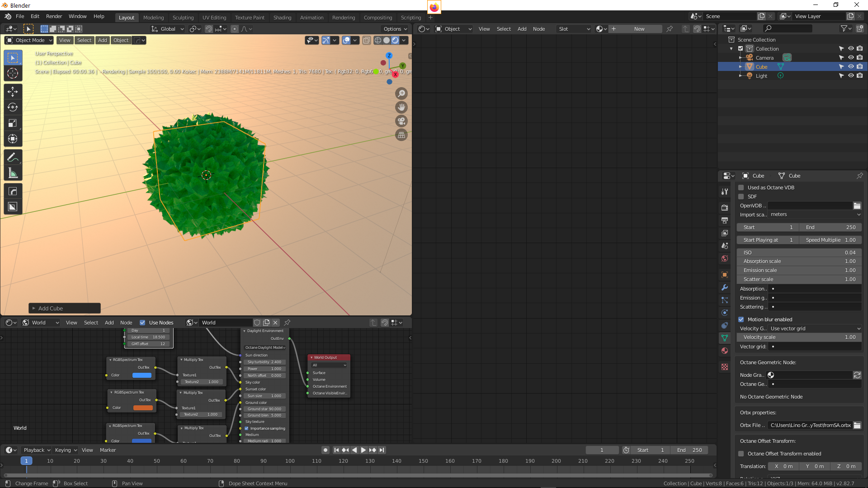The image size is (868, 488).
Task: Open the Import scale meters dropdown
Action: click(x=815, y=215)
